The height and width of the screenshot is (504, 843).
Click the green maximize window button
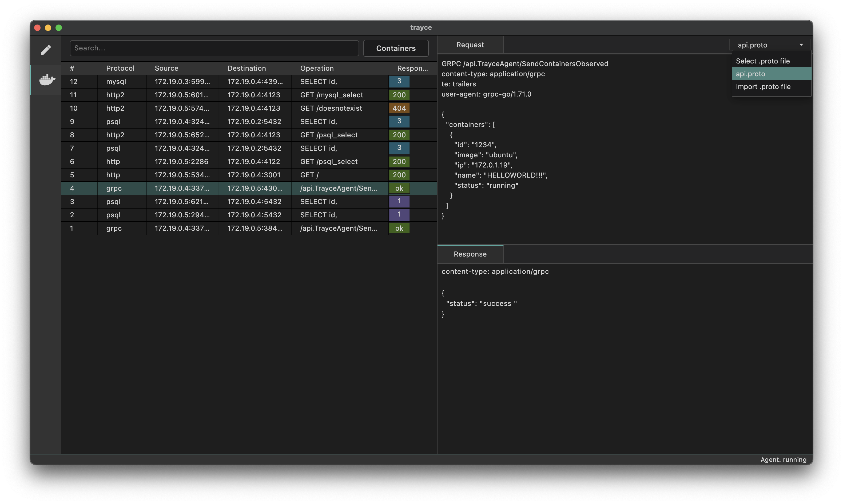pos(59,27)
